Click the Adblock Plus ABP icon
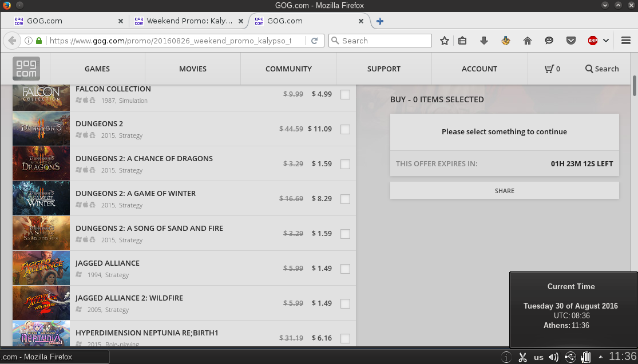Image resolution: width=638 pixels, height=364 pixels. pos(592,41)
